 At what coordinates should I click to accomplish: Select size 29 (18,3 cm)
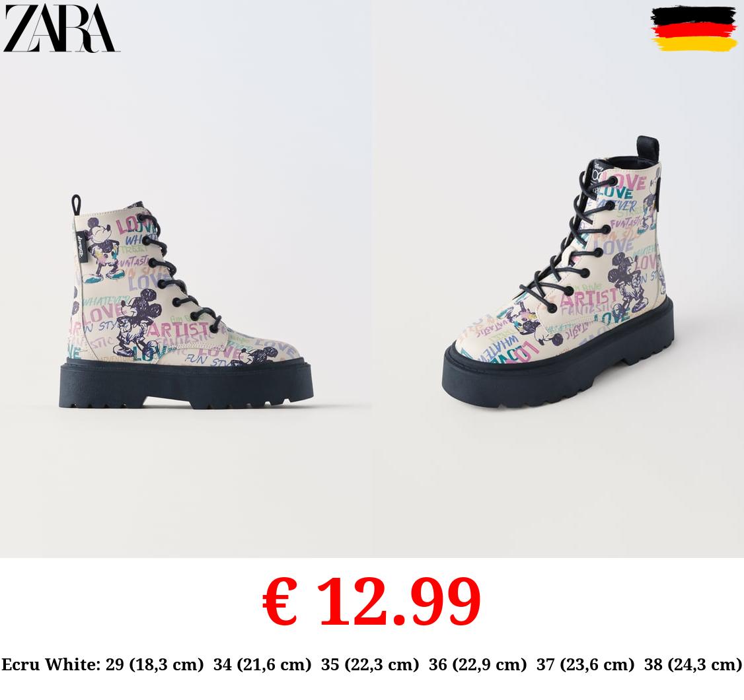coord(154,664)
